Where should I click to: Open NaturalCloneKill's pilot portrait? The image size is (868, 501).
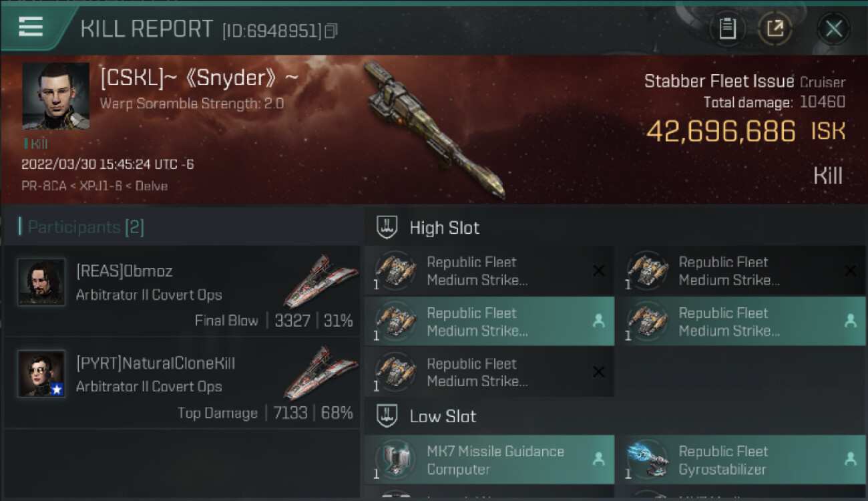pos(41,374)
